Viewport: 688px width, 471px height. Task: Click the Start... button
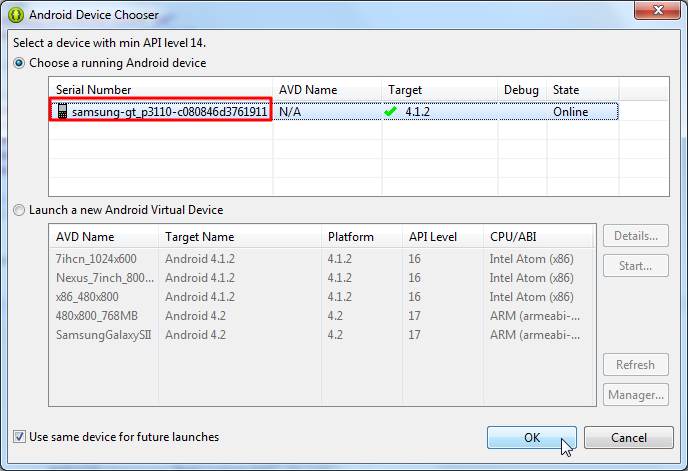[x=636, y=266]
